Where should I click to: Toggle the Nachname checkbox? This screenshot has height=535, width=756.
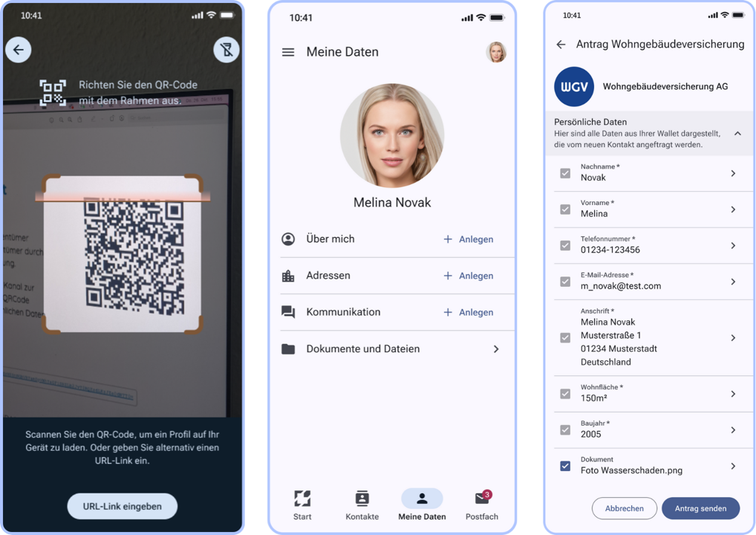pos(565,173)
